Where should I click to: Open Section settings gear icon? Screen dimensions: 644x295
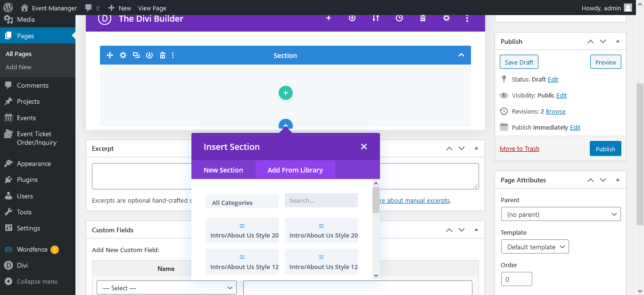point(123,55)
